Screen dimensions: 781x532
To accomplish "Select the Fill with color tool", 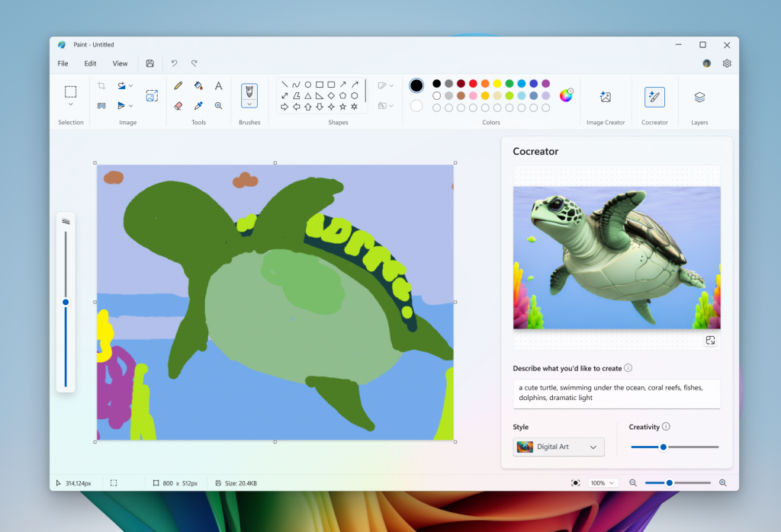I will 199,85.
